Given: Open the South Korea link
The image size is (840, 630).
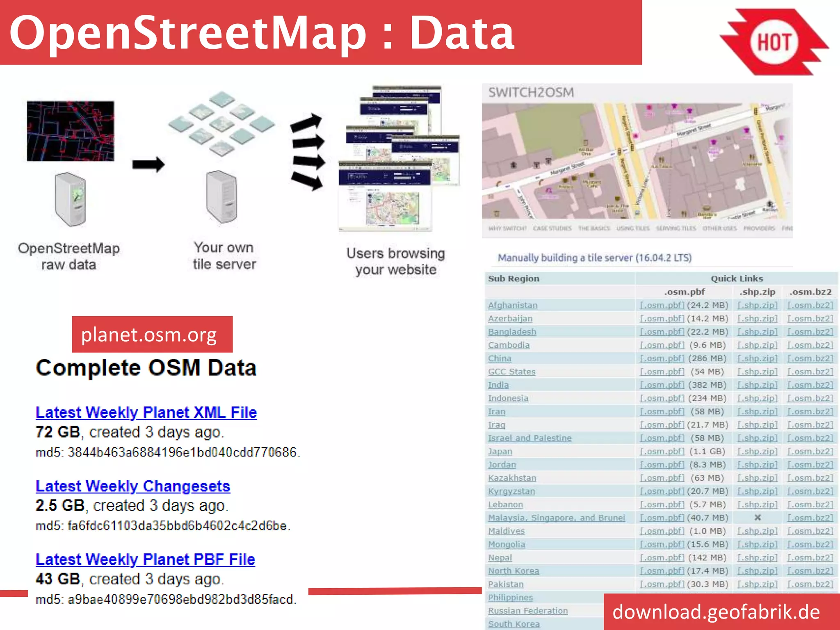Looking at the screenshot, I should tap(514, 624).
